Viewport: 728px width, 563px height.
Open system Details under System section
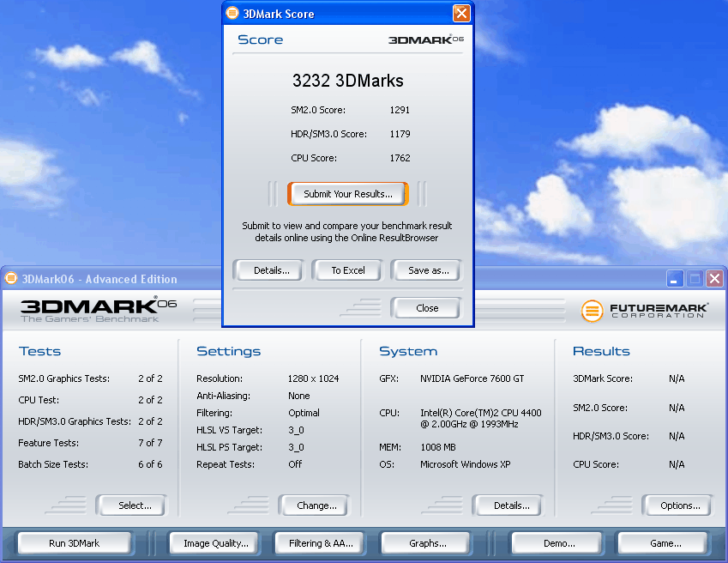[x=511, y=505]
